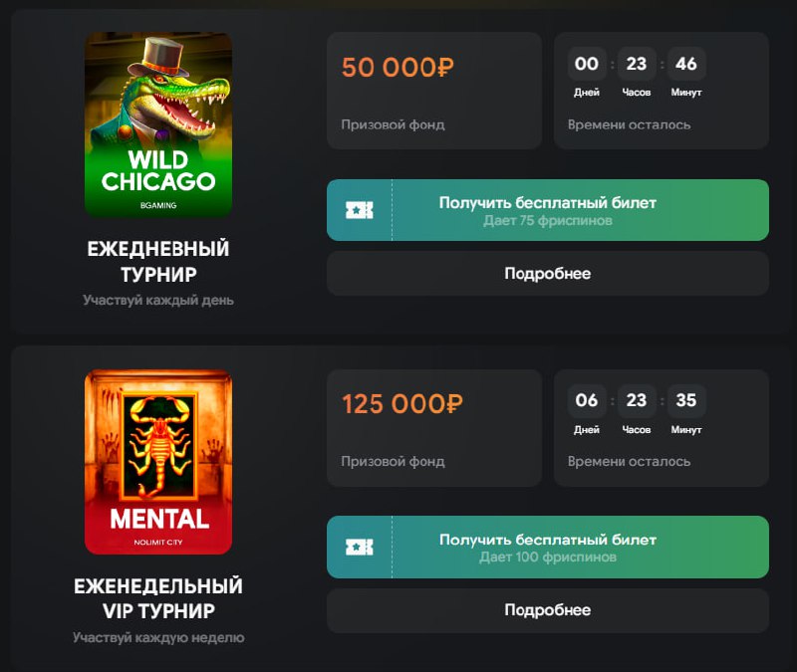Get free ticket giving 100 free spins
Viewport: 797px width, 672px height.
[x=548, y=547]
